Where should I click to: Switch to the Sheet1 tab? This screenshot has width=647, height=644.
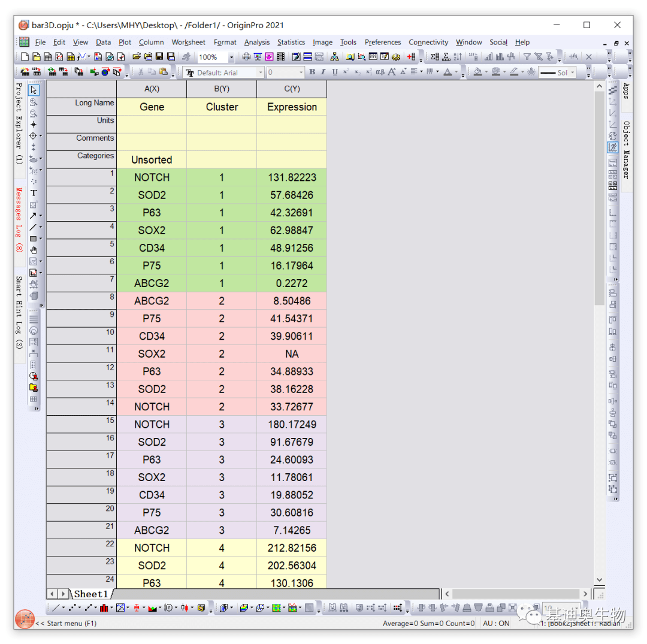[x=91, y=594]
